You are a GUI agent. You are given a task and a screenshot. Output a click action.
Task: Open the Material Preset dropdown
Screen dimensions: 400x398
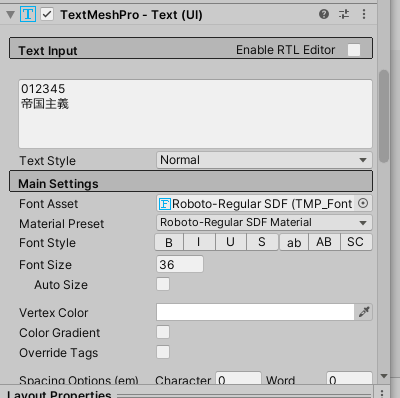264,222
